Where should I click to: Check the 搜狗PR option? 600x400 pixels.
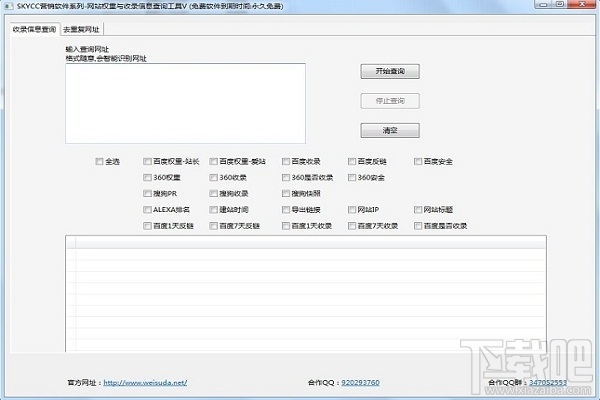(147, 194)
